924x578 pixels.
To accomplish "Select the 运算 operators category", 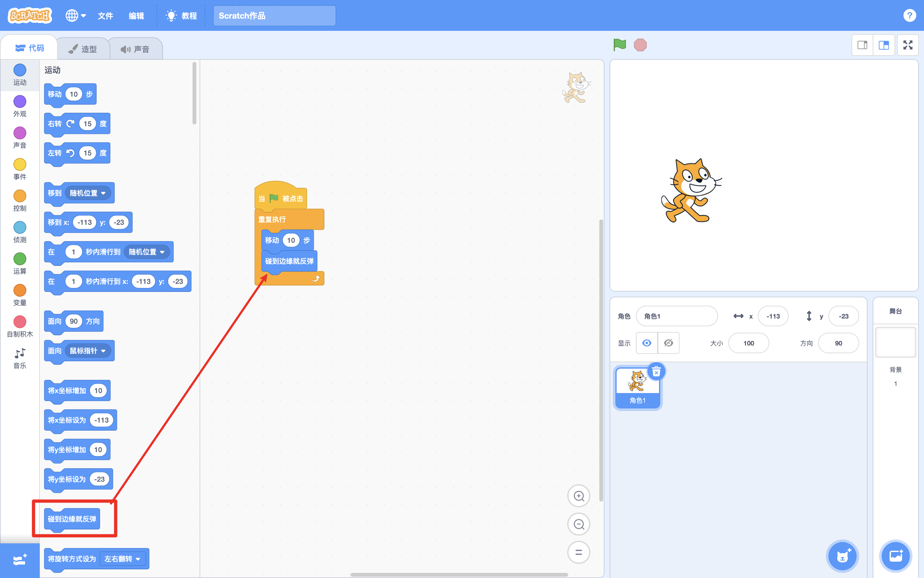I will point(20,263).
